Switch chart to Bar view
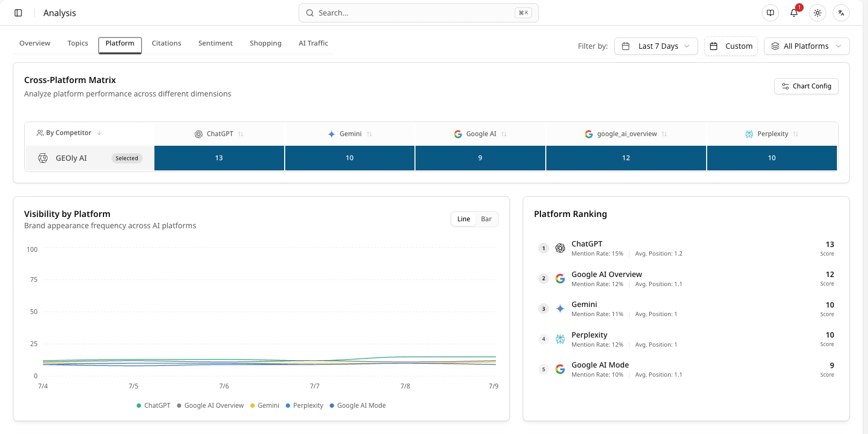 pyautogui.click(x=486, y=219)
